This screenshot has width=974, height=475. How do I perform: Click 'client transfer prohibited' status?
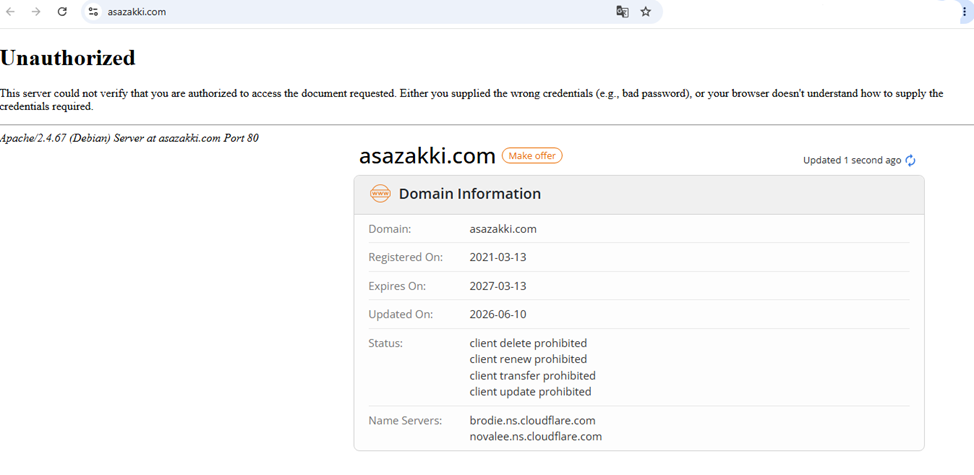pos(532,376)
